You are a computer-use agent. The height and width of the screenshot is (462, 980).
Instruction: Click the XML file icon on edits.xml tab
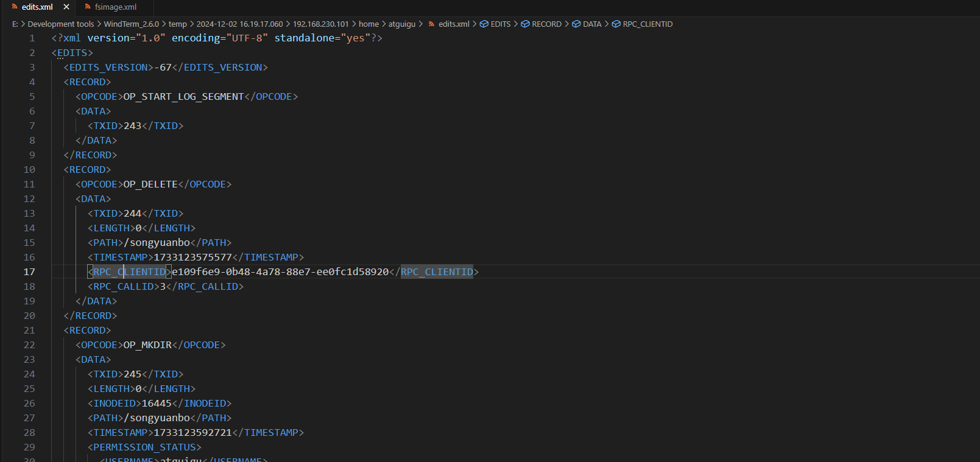coord(15,7)
